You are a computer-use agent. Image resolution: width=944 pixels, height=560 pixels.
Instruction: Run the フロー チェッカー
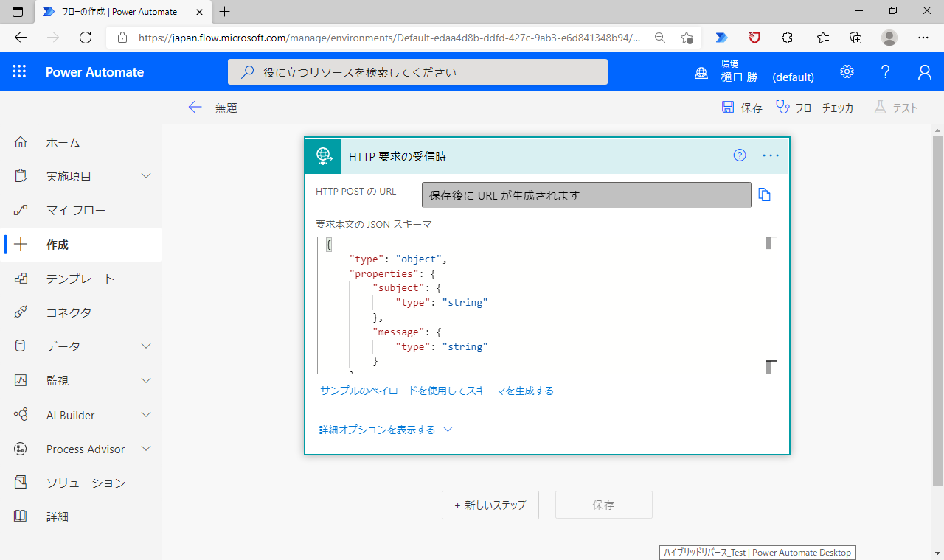(x=819, y=108)
